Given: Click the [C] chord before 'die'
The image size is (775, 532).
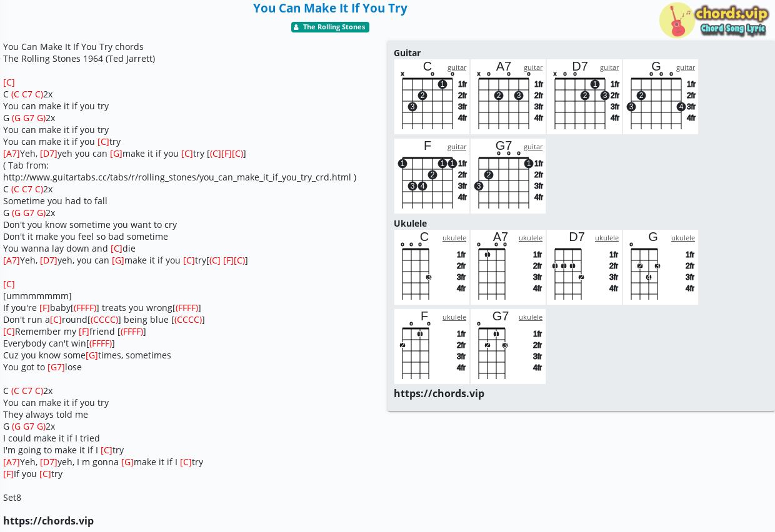Looking at the screenshot, I should 116,249.
